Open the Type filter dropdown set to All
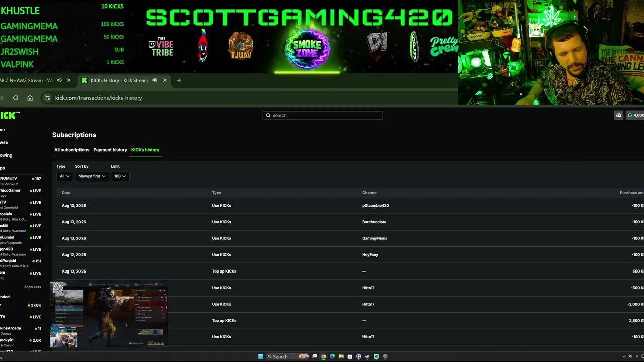 coord(64,176)
